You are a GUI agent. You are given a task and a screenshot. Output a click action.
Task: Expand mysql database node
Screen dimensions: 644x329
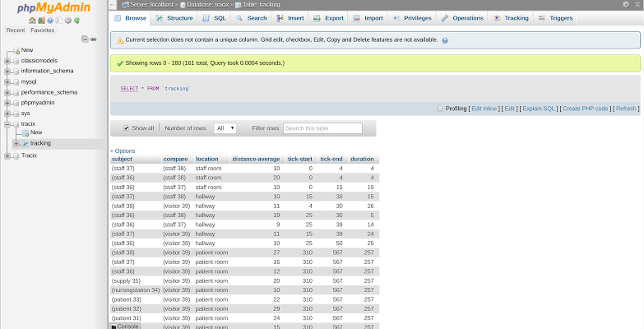click(x=7, y=81)
